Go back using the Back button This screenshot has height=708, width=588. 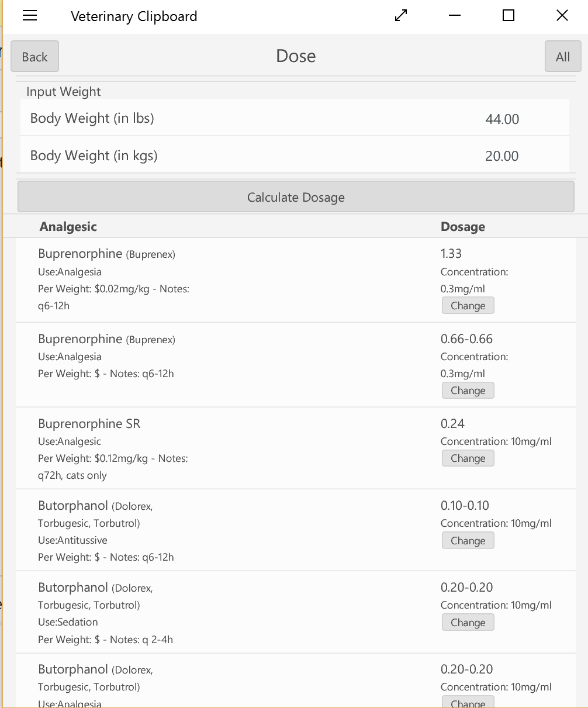(34, 57)
